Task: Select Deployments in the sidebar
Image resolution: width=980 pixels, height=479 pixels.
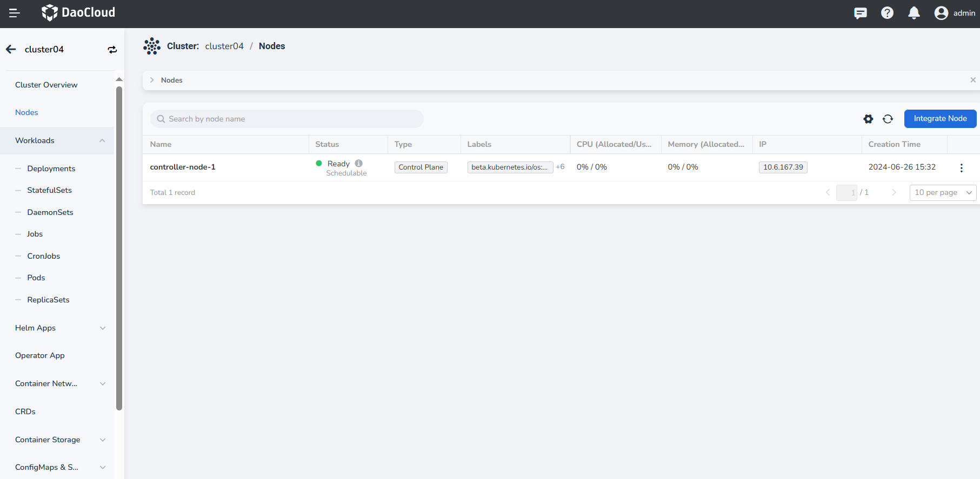Action: click(x=51, y=168)
